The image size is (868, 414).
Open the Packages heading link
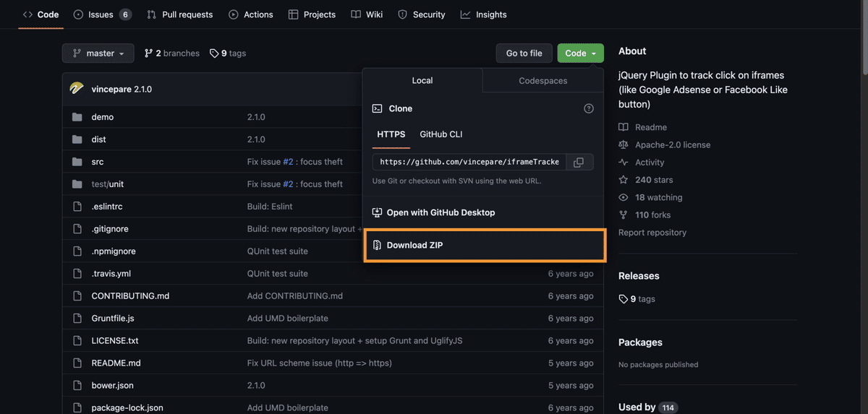(640, 342)
